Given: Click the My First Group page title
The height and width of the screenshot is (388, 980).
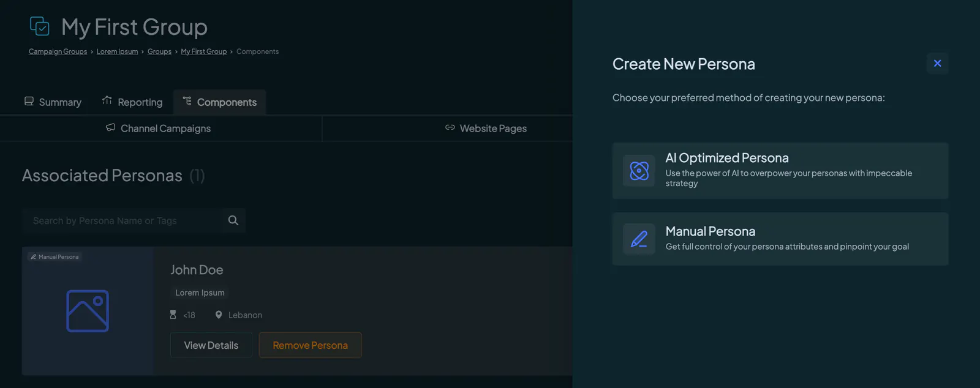Looking at the screenshot, I should click(x=134, y=27).
